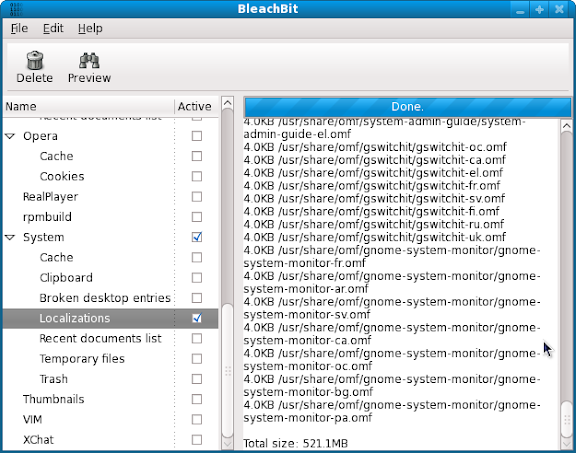The width and height of the screenshot is (576, 453).
Task: Collapse the System tree group
Action: [10, 237]
